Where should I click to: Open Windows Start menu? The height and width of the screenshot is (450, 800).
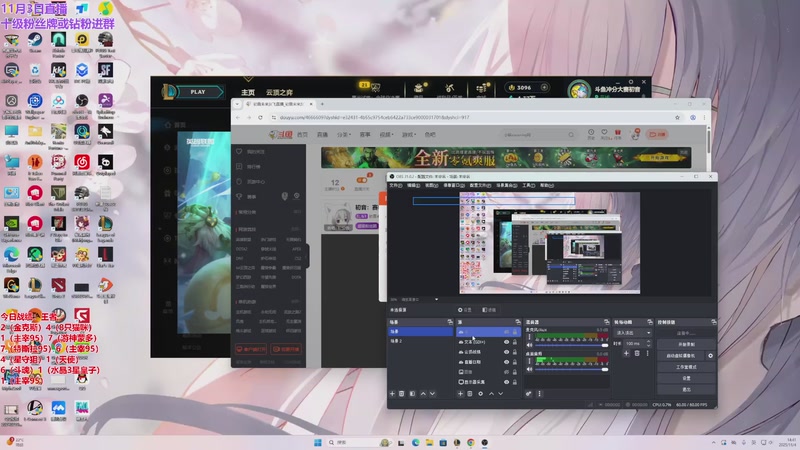click(x=318, y=442)
